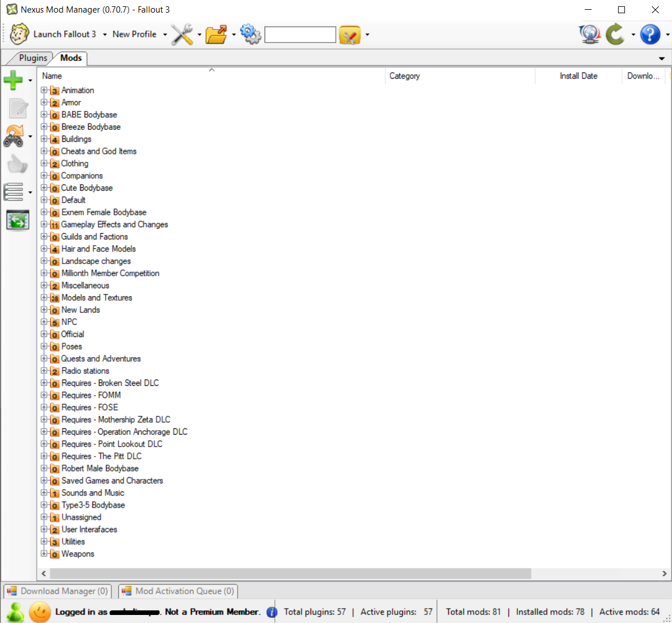The image size is (672, 623).
Task: Select the Mods tab
Action: click(x=71, y=58)
